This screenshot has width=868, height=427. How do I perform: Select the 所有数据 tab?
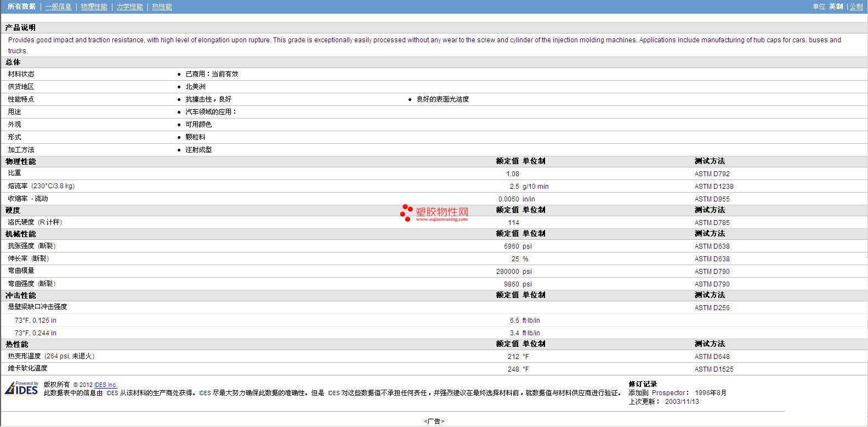tap(21, 7)
